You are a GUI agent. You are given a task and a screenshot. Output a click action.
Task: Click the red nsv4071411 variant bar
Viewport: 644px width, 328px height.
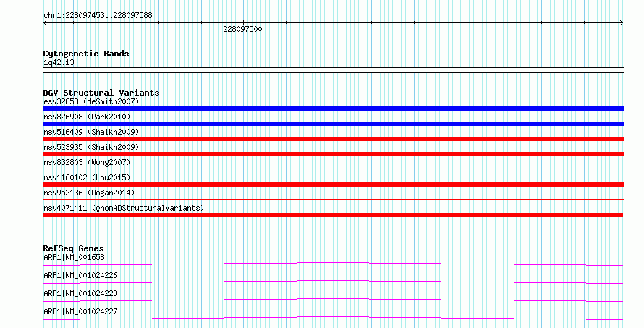click(333, 215)
